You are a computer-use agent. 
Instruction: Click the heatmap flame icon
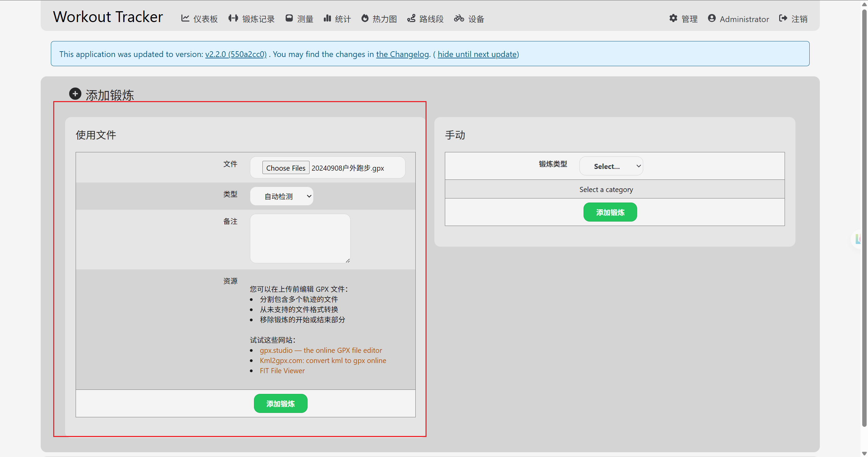365,18
